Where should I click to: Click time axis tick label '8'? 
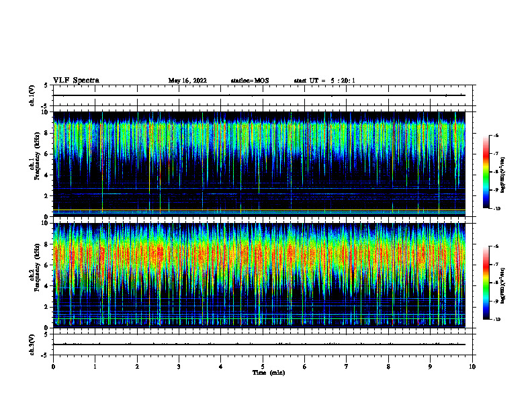coord(388,367)
